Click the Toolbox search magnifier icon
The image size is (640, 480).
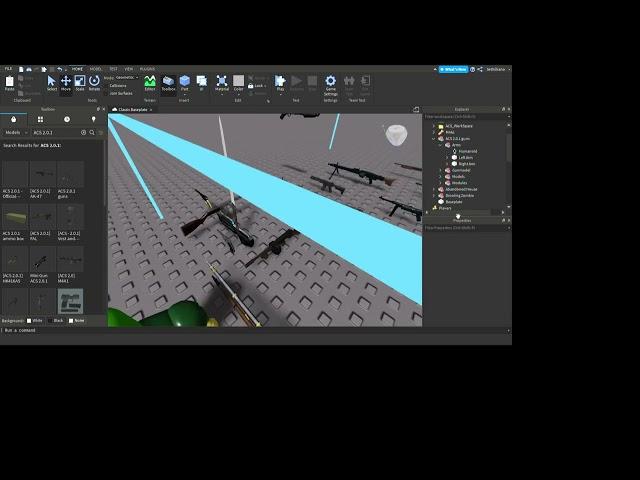tap(92, 133)
